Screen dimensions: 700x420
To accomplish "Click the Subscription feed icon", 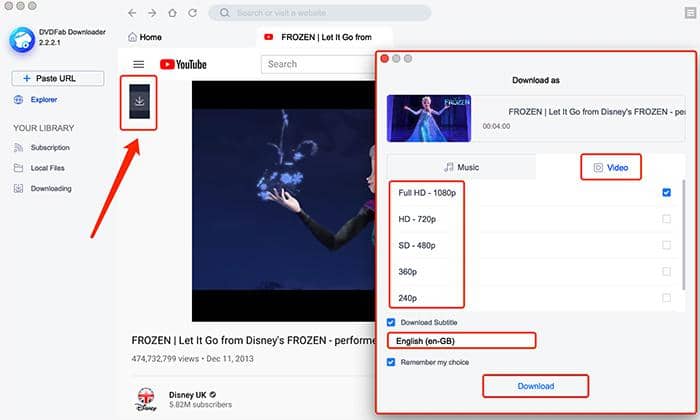I will click(x=18, y=147).
